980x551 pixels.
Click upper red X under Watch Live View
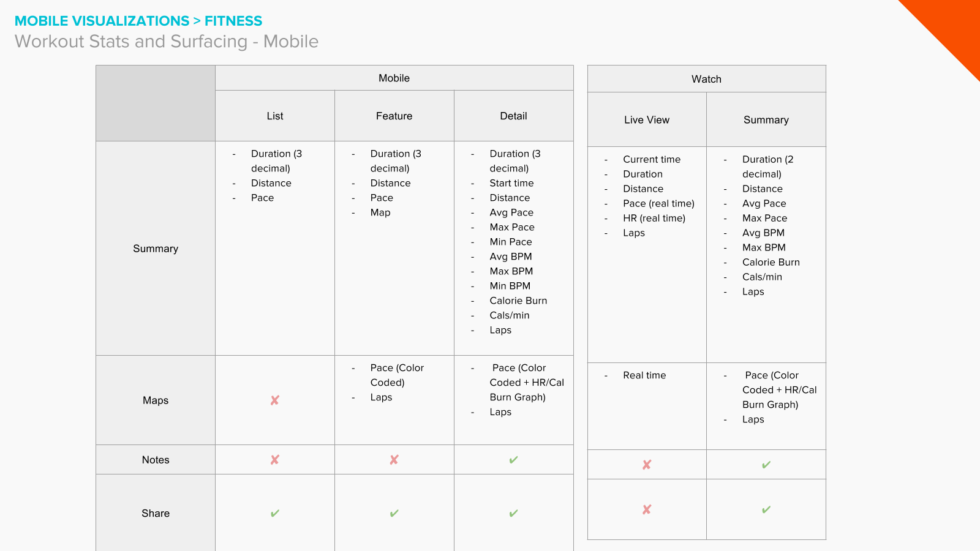point(647,465)
